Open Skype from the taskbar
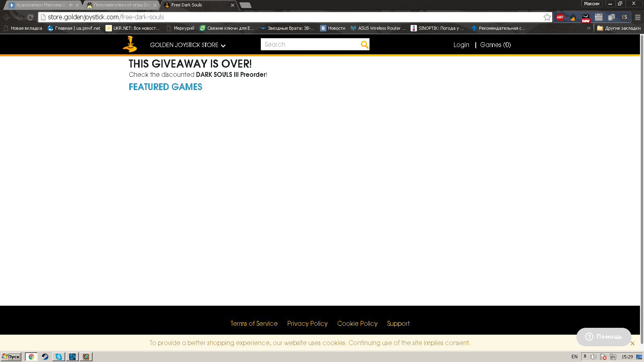The height and width of the screenshot is (362, 644). (x=59, y=357)
